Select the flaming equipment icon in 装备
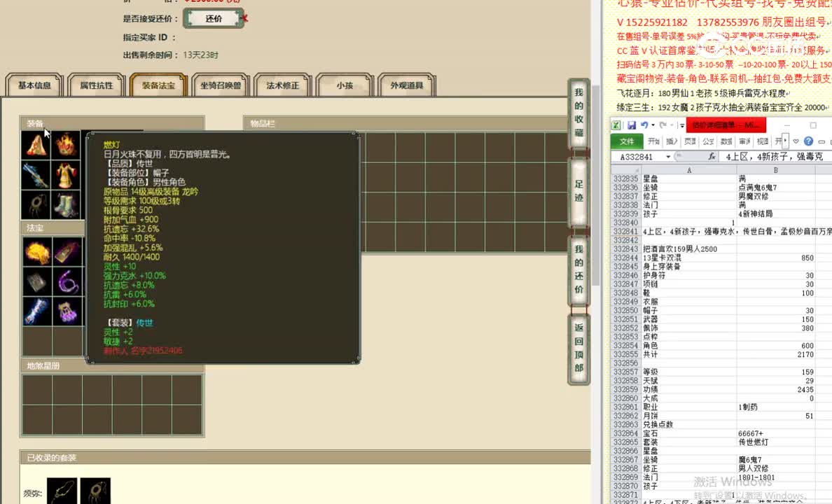Viewport: 832px width, 504px height. (x=66, y=145)
